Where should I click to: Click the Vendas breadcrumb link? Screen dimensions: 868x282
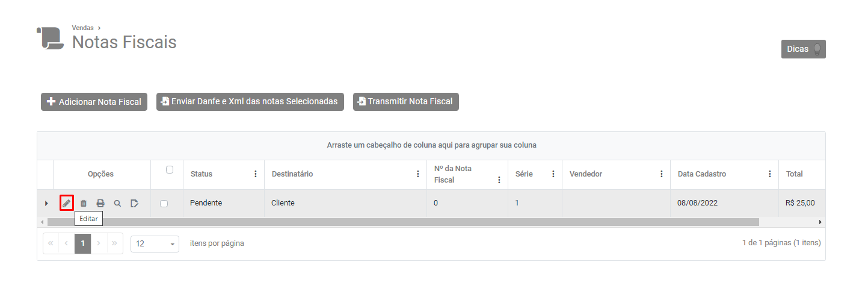(82, 28)
